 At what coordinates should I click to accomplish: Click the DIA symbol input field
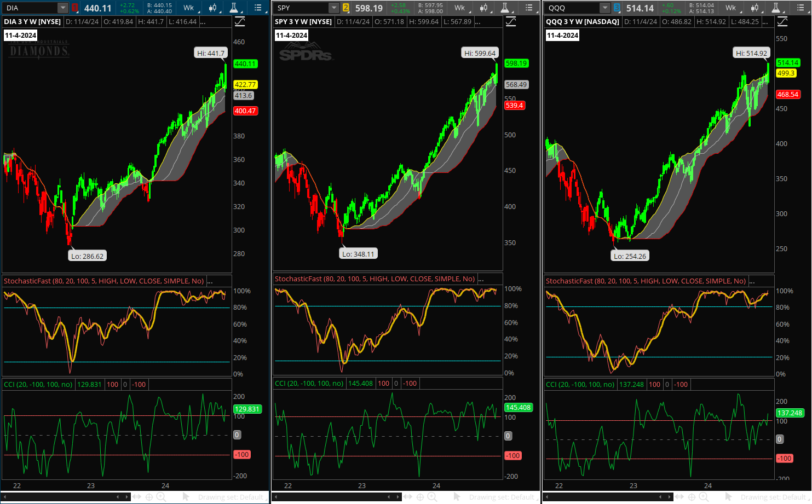(x=30, y=8)
